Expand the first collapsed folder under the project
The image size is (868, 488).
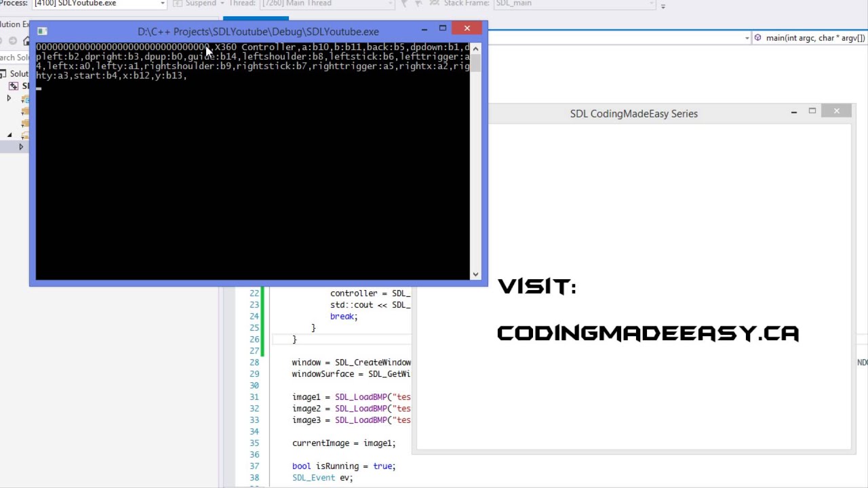[9, 99]
